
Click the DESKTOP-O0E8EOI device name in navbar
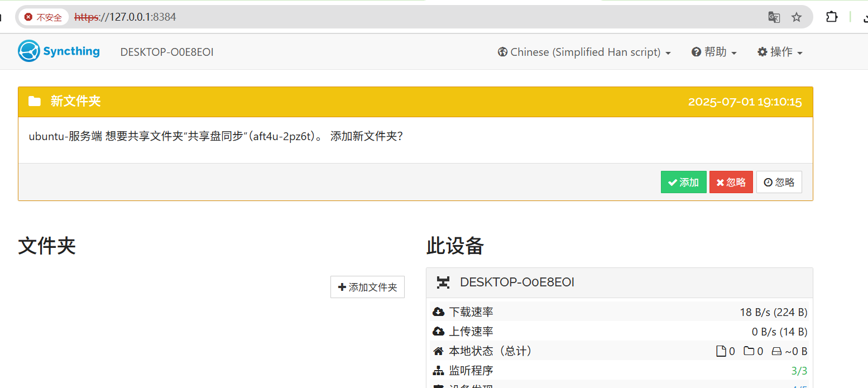167,52
